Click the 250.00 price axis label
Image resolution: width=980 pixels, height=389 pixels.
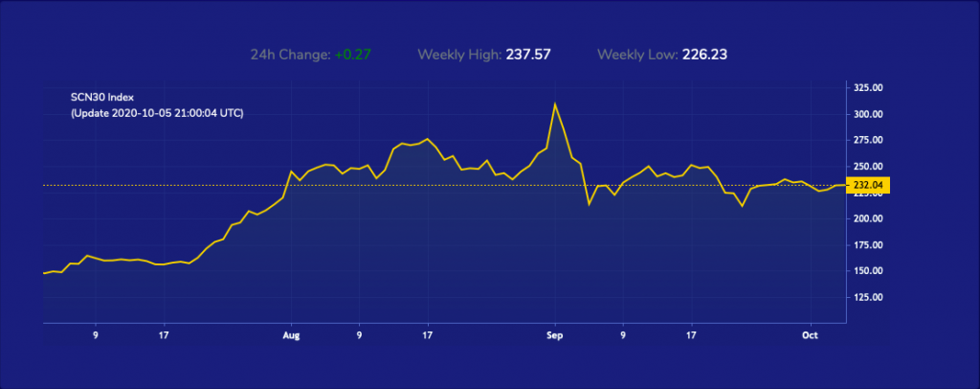pos(867,167)
